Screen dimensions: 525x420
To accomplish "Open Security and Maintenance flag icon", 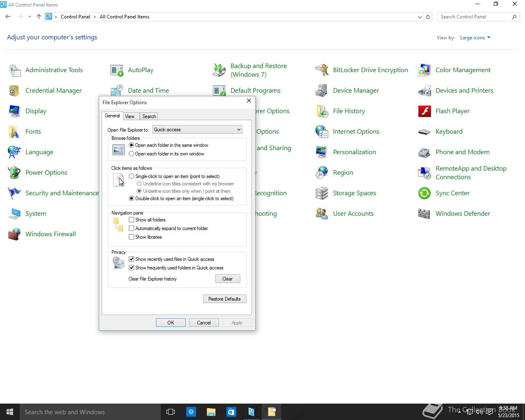I will tap(14, 193).
